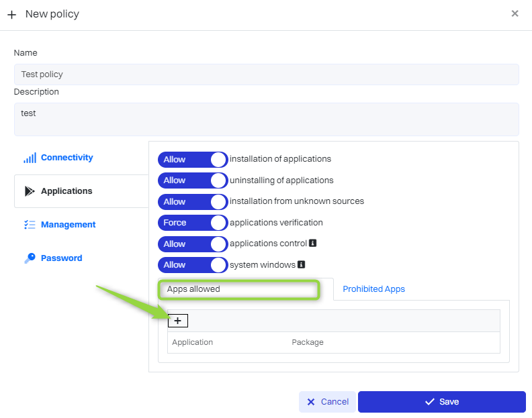Switch to Prohibited Apps tab
Image resolution: width=532 pixels, height=418 pixels.
[373, 289]
